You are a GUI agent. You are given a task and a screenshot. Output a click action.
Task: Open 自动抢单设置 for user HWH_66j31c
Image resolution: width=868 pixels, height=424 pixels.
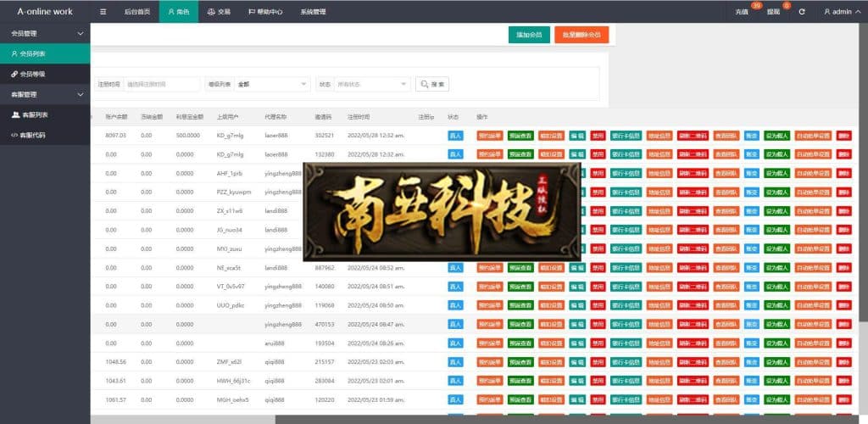point(813,381)
